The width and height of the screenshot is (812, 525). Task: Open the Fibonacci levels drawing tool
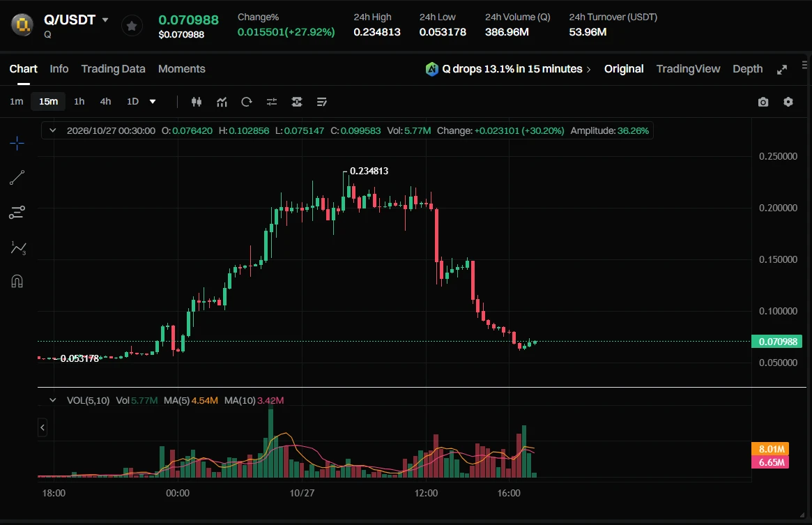(x=17, y=213)
